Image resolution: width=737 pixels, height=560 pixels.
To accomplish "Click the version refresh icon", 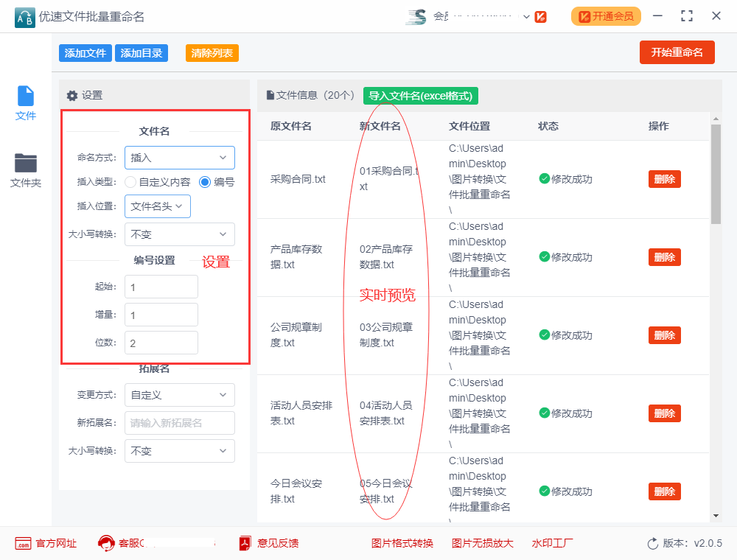I will 653,544.
